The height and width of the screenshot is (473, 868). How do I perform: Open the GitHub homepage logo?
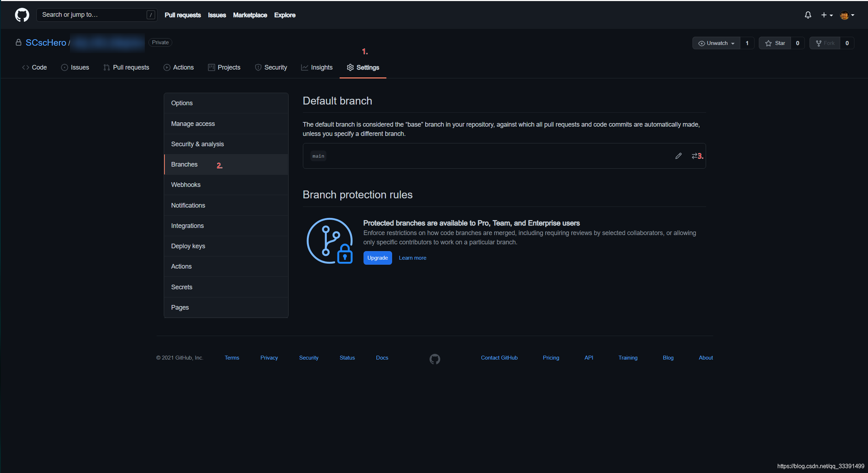click(x=22, y=15)
